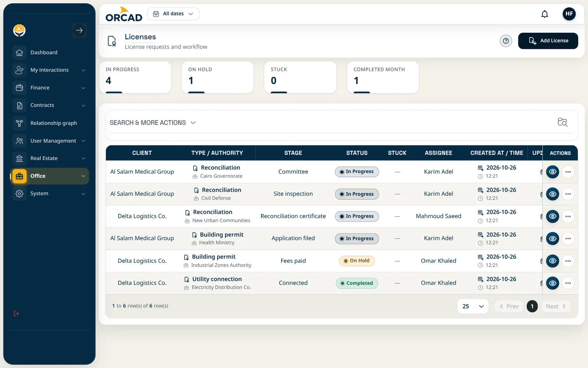Click the ORCAD logo
Viewport: 588px width, 368px height.
(x=123, y=14)
